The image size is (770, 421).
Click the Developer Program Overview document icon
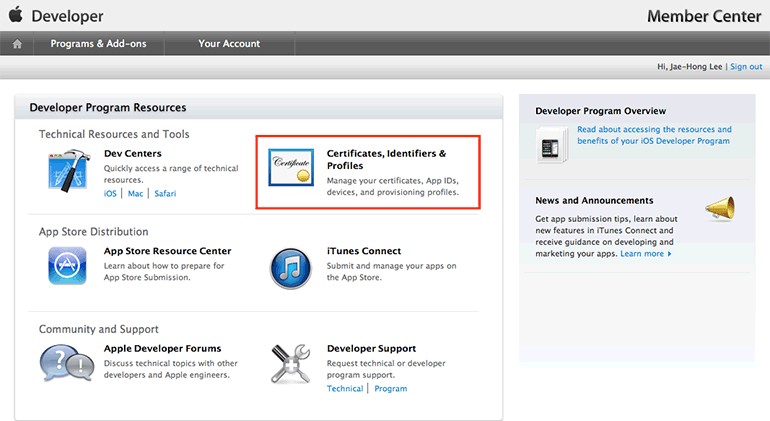click(x=552, y=145)
